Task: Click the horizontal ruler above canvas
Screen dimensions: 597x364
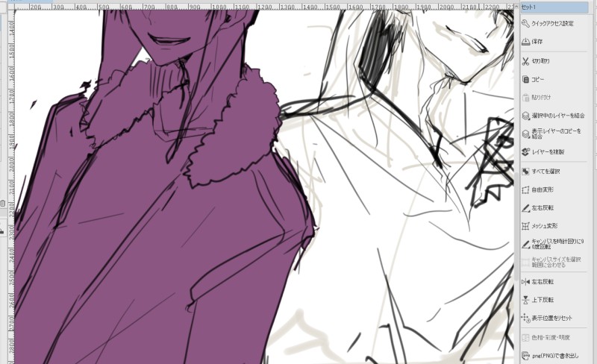Action: pos(264,7)
